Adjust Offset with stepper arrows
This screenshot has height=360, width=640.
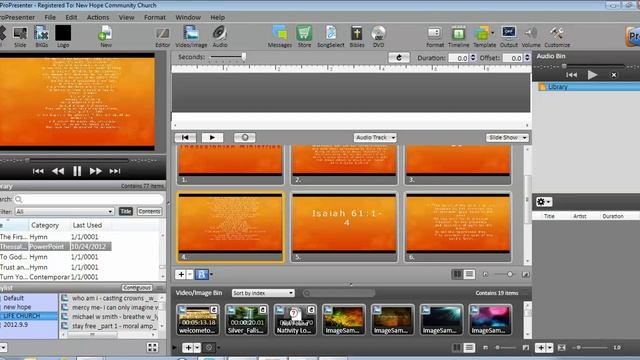pos(527,58)
